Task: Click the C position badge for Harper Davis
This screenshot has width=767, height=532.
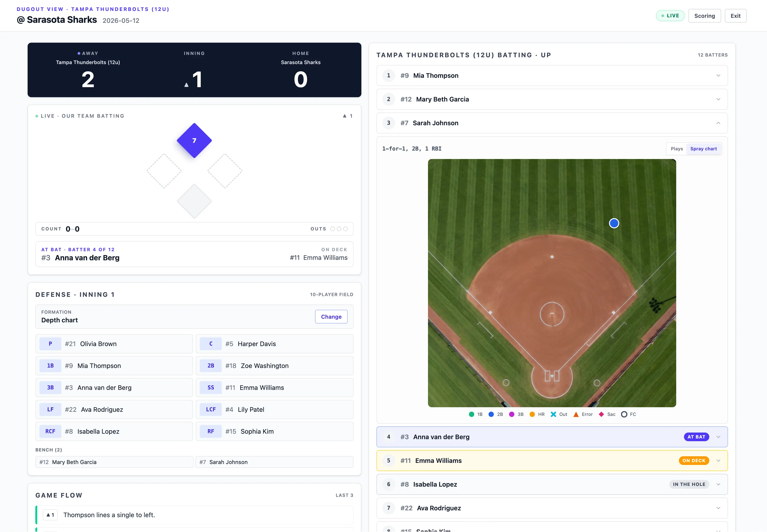Action: click(211, 344)
